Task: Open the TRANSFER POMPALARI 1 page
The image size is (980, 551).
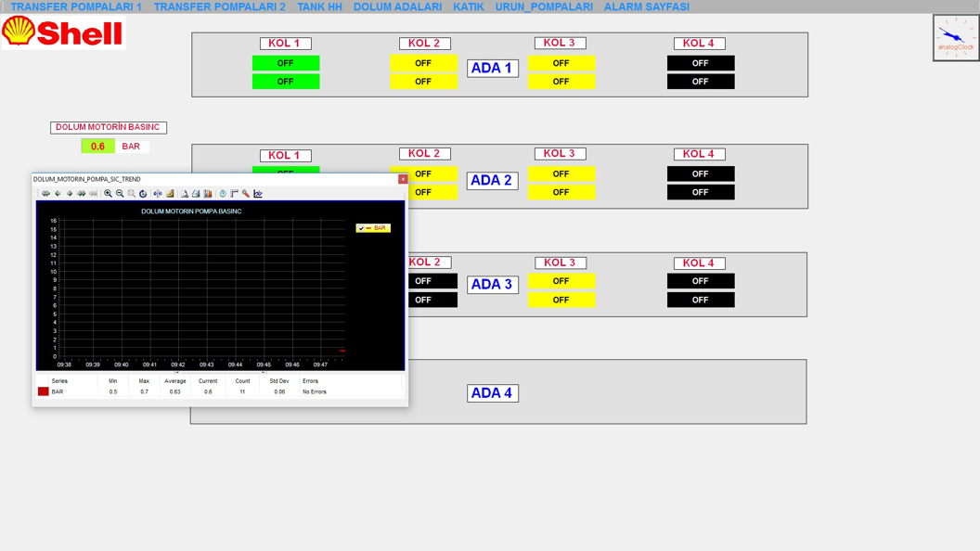Action: point(76,6)
